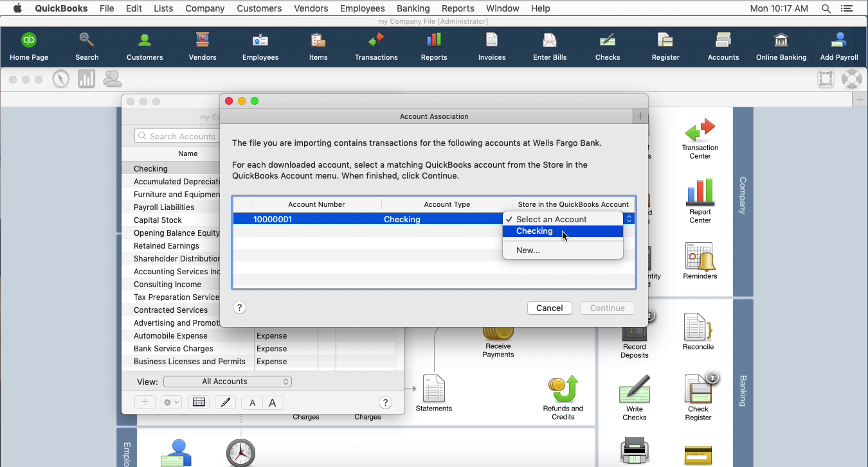Open the Register toolbar icon
This screenshot has width=868, height=467.
[665, 47]
